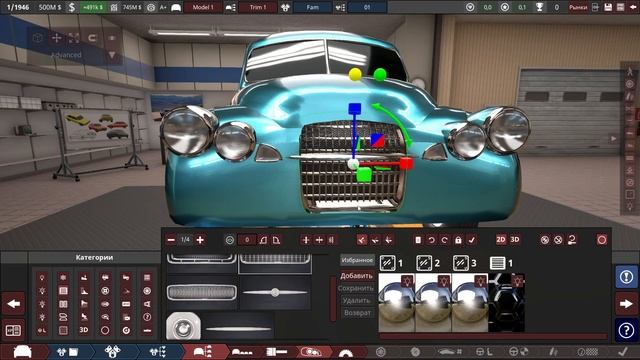Click the Избранное favorites button

(357, 260)
